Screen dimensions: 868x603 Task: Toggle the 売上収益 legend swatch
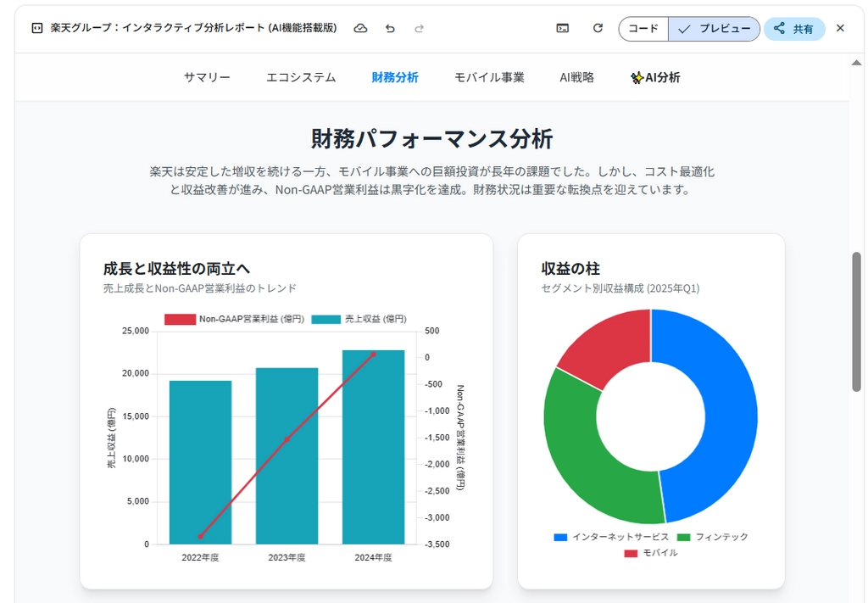326,320
